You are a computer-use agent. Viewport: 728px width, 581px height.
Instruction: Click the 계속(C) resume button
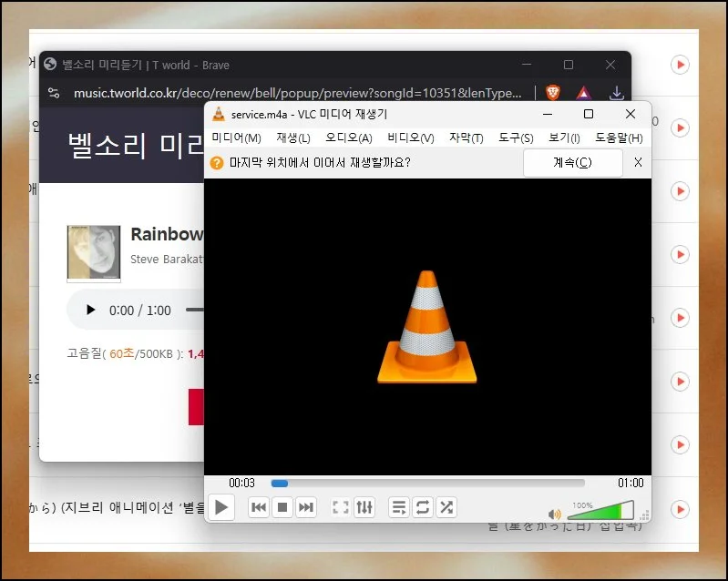(572, 162)
